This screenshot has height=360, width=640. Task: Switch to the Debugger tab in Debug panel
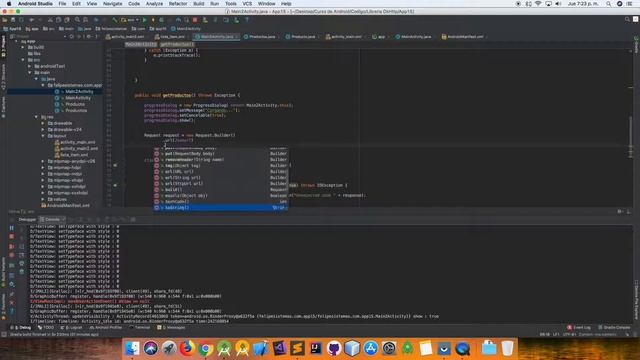pos(27,220)
